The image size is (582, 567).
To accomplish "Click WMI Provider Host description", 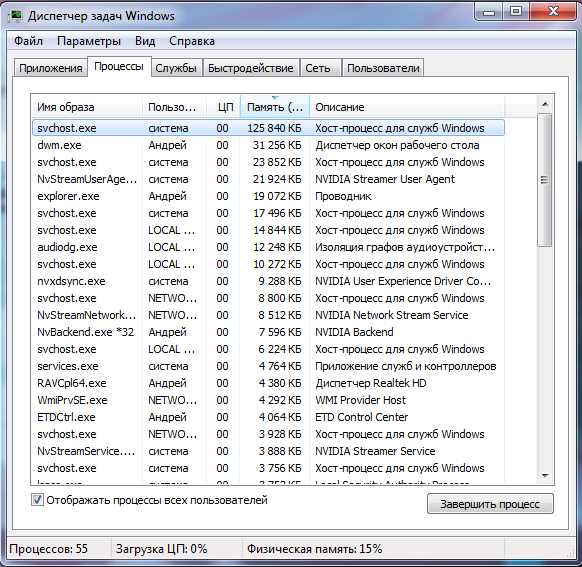I will pos(360,400).
